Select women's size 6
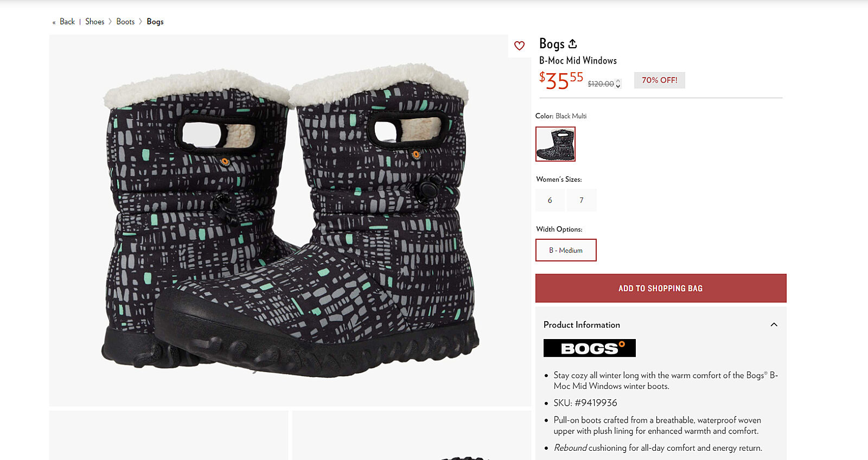The height and width of the screenshot is (460, 868). click(550, 200)
